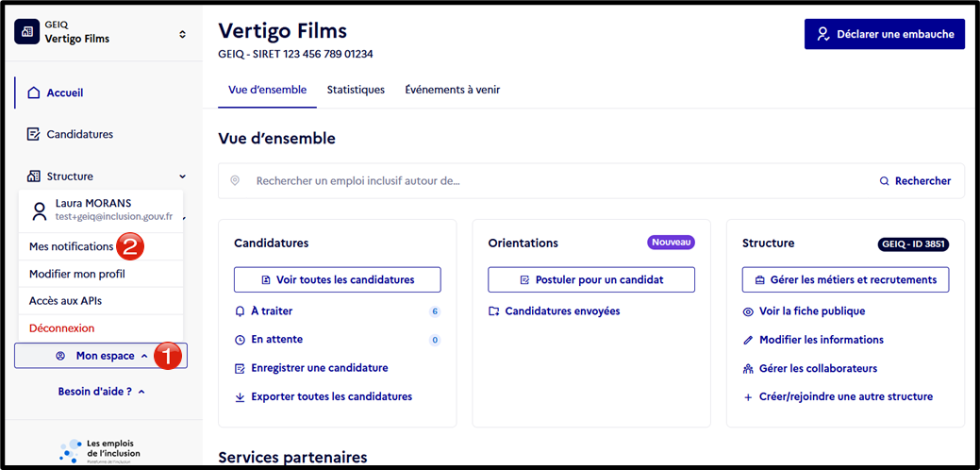Click Exporter toutes les candidatures link
Image resolution: width=980 pixels, height=470 pixels.
pyautogui.click(x=332, y=397)
